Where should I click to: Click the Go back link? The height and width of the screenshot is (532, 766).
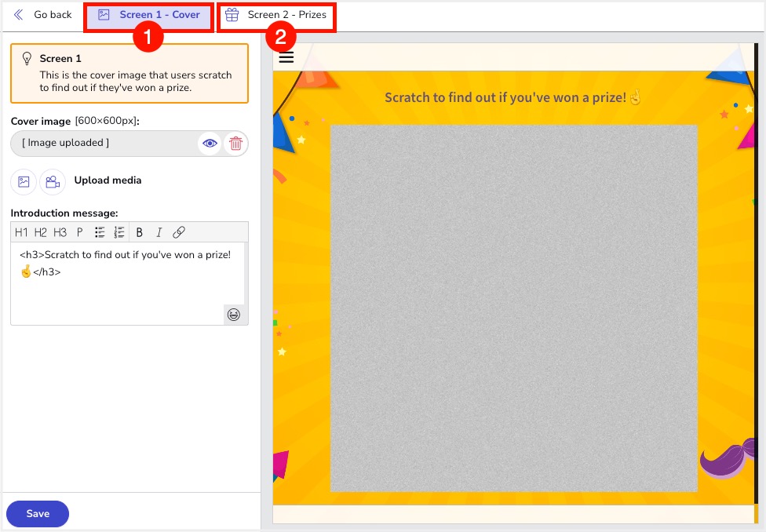pos(43,15)
